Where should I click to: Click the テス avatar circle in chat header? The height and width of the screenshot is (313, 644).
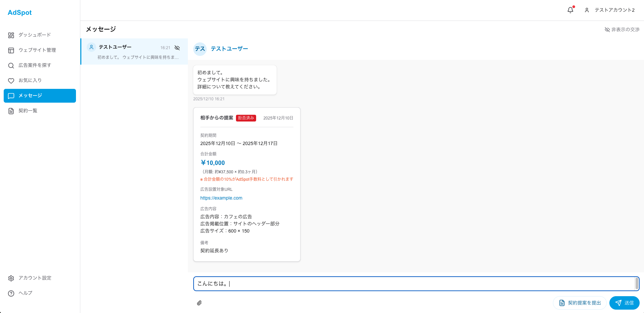tap(200, 49)
